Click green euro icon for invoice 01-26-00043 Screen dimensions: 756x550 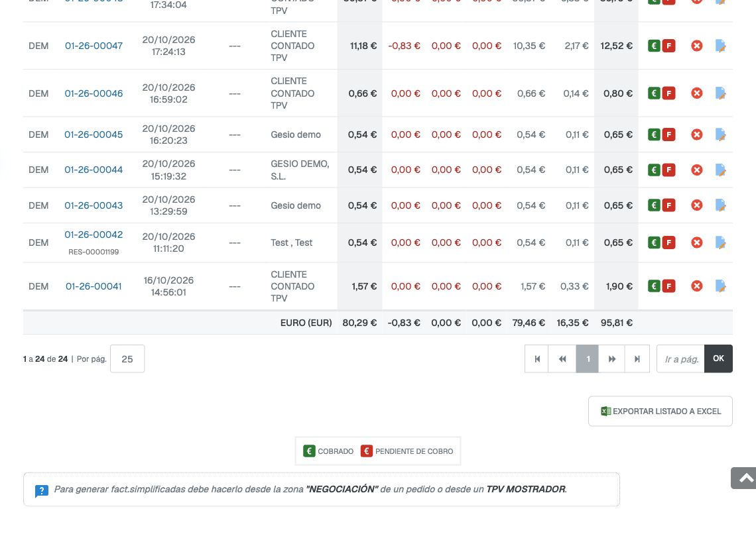(x=654, y=205)
